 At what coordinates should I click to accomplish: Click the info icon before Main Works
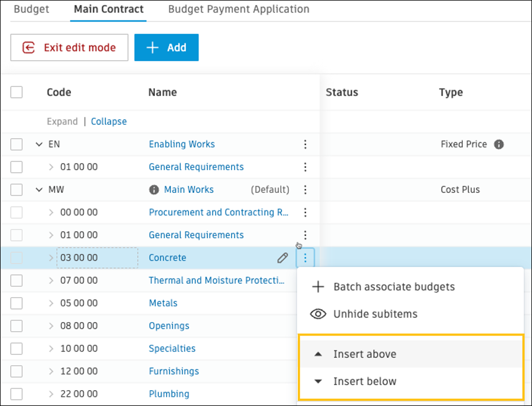[x=154, y=189]
